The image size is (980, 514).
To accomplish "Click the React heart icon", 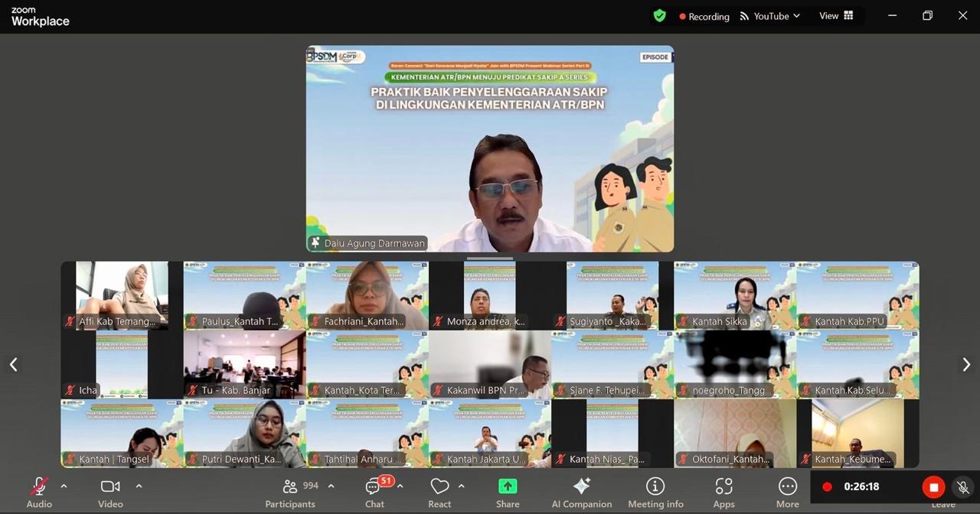I will coord(439,487).
